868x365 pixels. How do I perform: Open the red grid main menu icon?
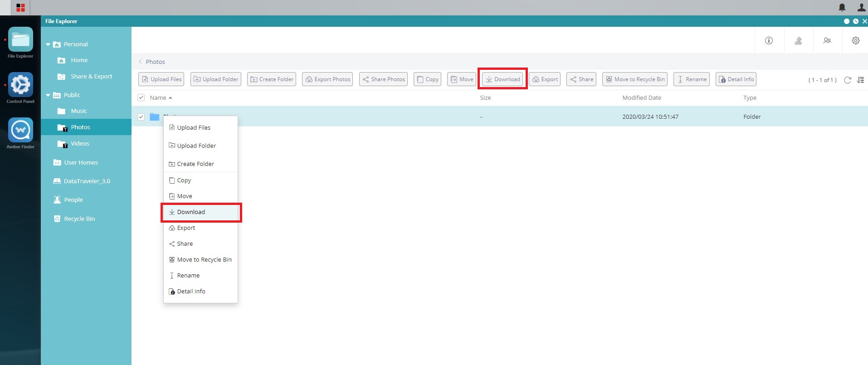pyautogui.click(x=20, y=8)
